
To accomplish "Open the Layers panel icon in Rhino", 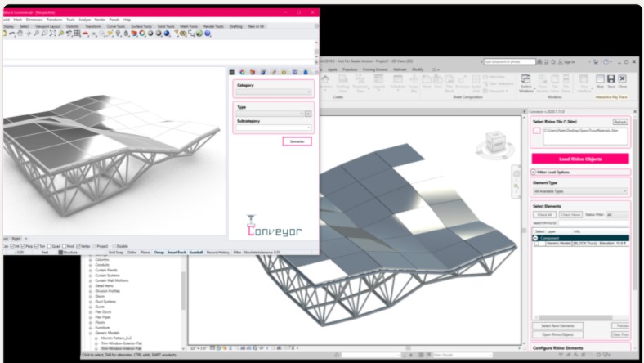I will coord(253,72).
